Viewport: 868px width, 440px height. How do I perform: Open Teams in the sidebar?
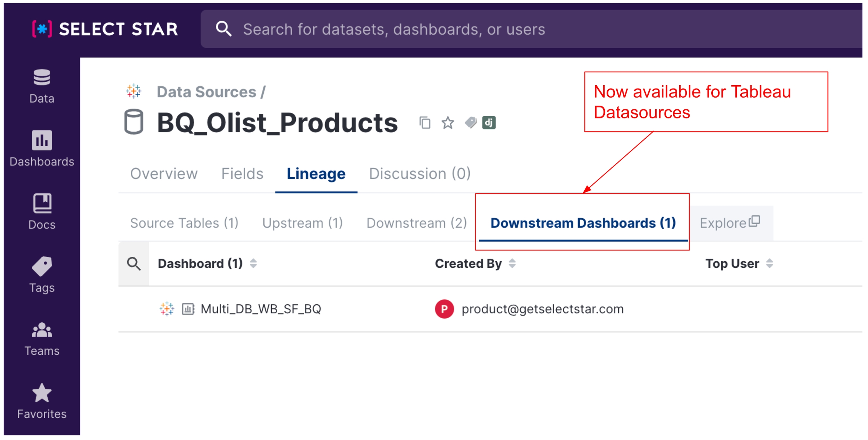[x=42, y=338]
